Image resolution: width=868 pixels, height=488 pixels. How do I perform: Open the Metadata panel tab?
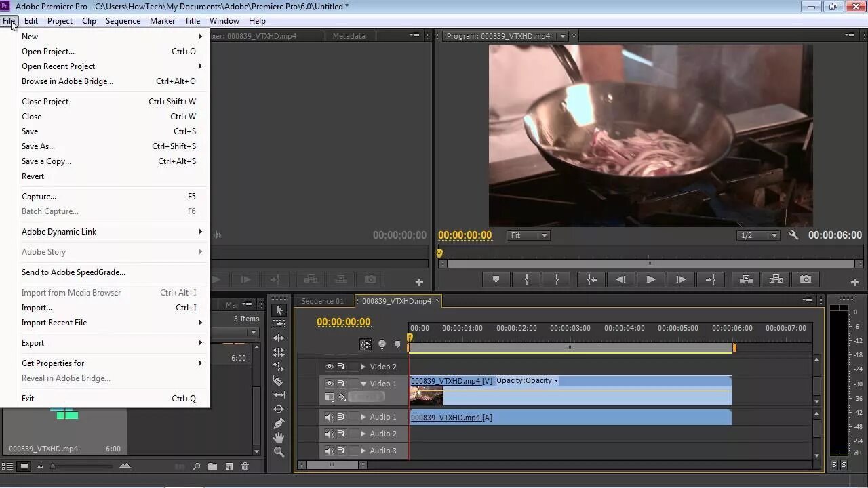349,36
